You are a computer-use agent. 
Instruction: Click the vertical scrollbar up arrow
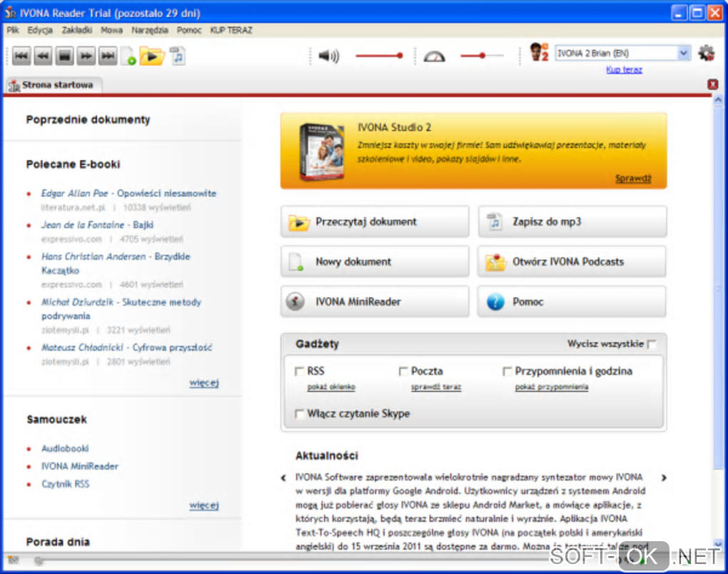coord(718,99)
